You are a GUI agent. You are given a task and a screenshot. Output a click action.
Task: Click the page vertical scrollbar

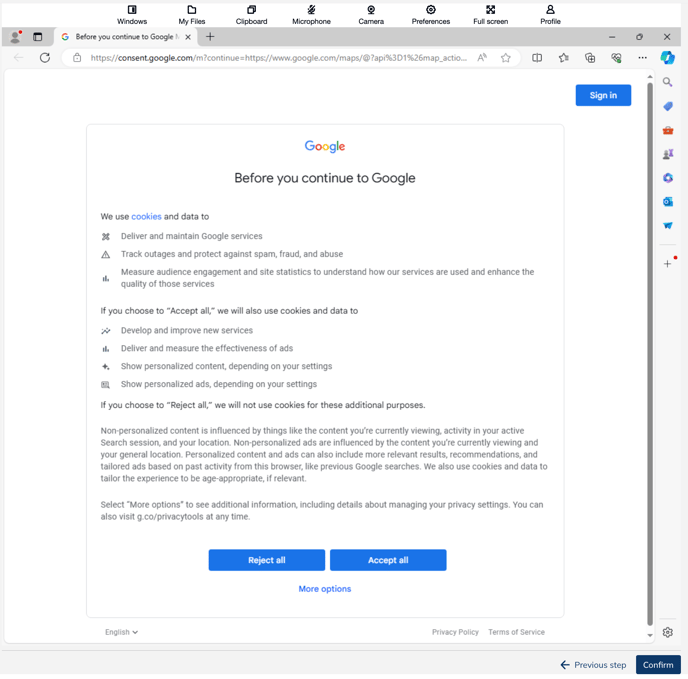(x=650, y=350)
